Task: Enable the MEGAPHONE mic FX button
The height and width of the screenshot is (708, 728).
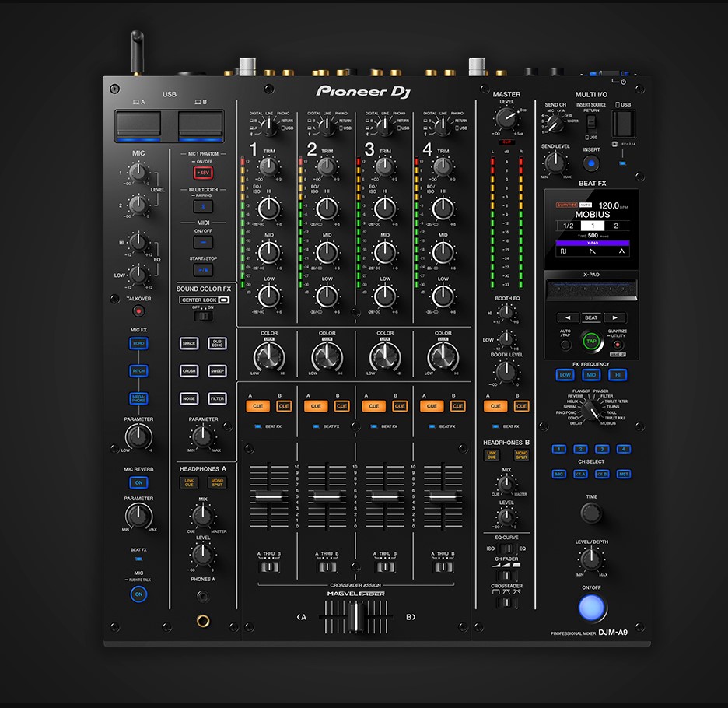Action: pos(138,398)
